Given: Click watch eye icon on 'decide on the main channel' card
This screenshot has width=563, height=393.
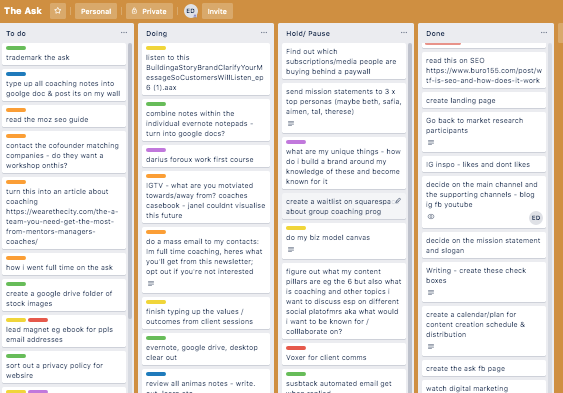Looking at the screenshot, I should (431, 216).
